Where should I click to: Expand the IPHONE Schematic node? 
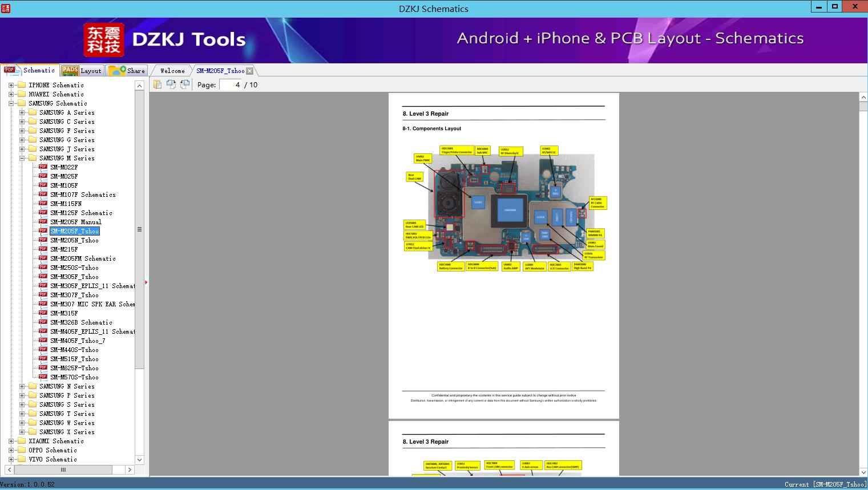(11, 85)
